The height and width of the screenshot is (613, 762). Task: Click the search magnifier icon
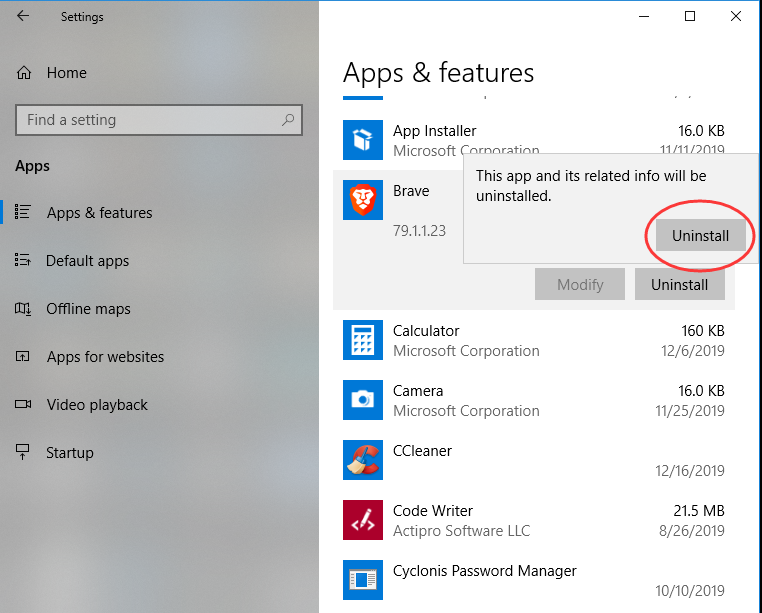tap(288, 120)
